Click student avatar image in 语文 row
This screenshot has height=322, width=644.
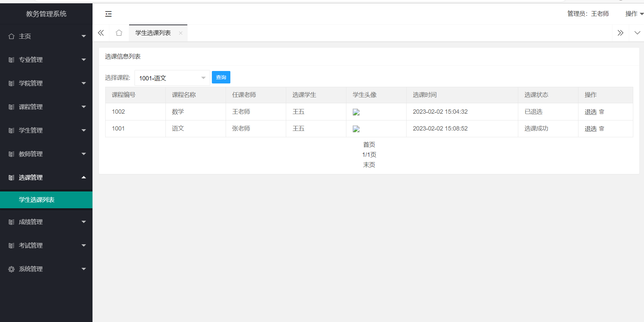click(356, 129)
